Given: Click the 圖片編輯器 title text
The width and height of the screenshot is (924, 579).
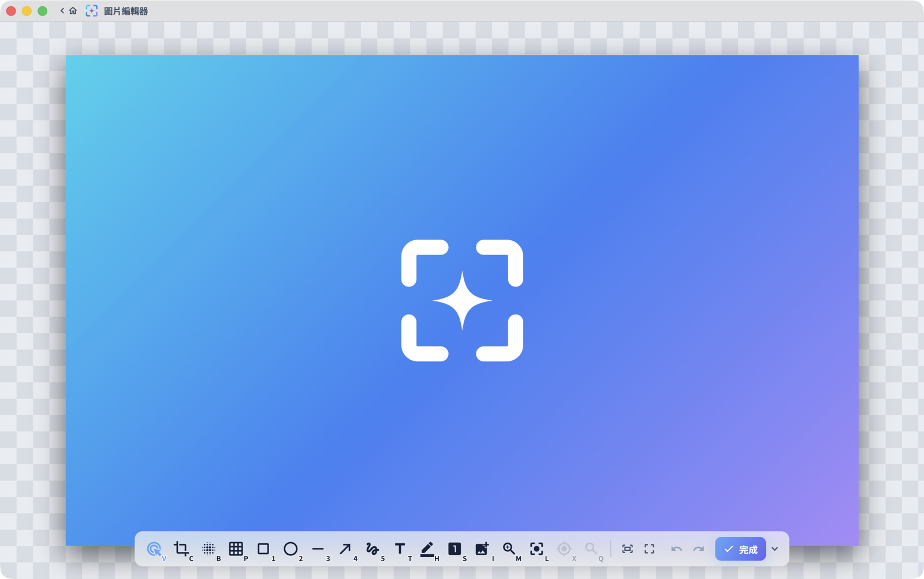Looking at the screenshot, I should (126, 11).
